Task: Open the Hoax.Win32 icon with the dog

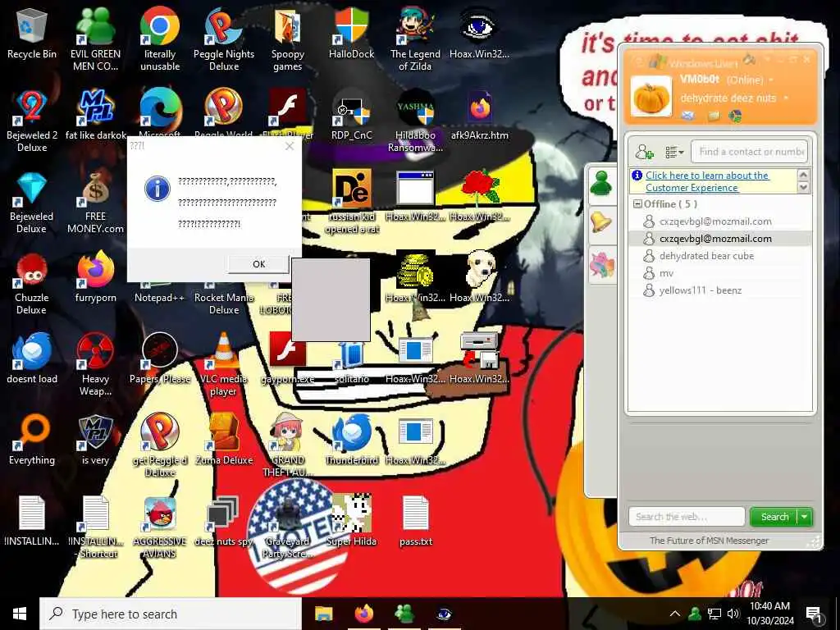Action: point(479,276)
